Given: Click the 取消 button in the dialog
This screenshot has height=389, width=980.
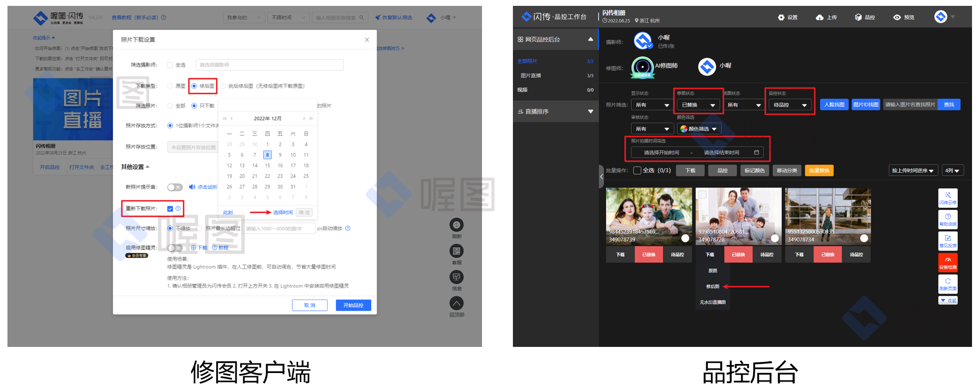Looking at the screenshot, I should click(x=309, y=305).
